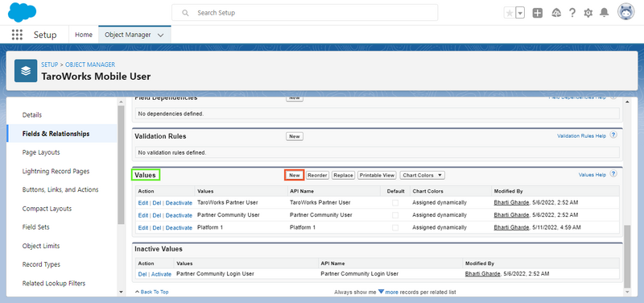The image size is (644, 303).
Task: Open Values Help link
Action: click(592, 175)
